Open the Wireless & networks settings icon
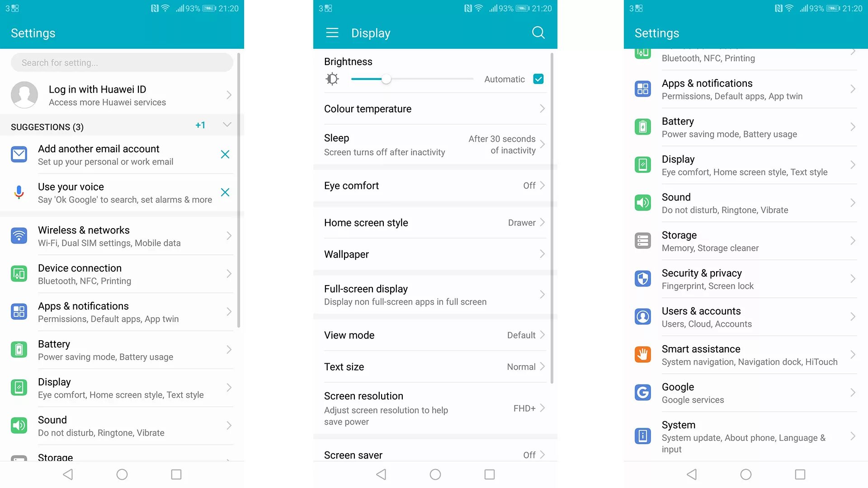This screenshot has width=868, height=488. point(19,235)
